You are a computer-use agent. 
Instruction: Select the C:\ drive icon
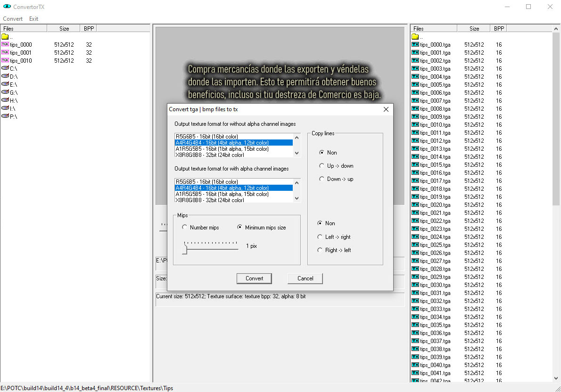(5, 68)
